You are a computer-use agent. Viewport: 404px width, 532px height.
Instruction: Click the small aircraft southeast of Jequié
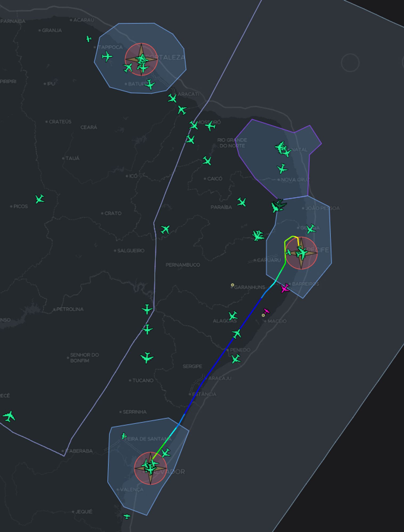pos(127,517)
